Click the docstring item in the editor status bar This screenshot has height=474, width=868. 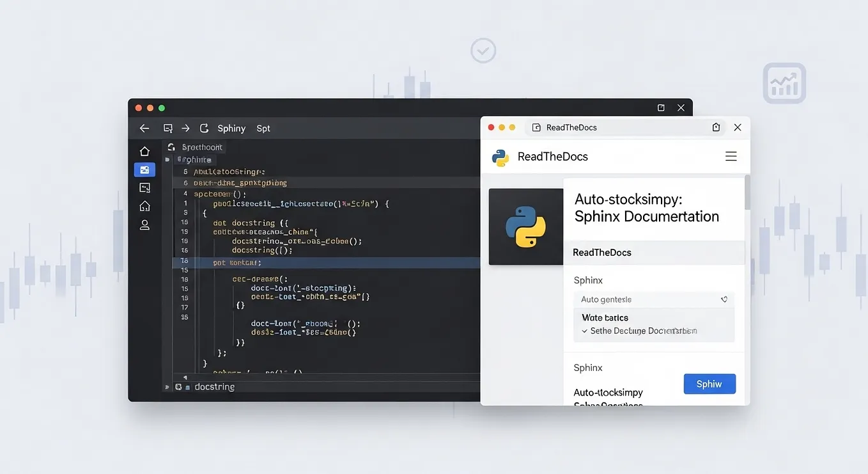pyautogui.click(x=215, y=386)
